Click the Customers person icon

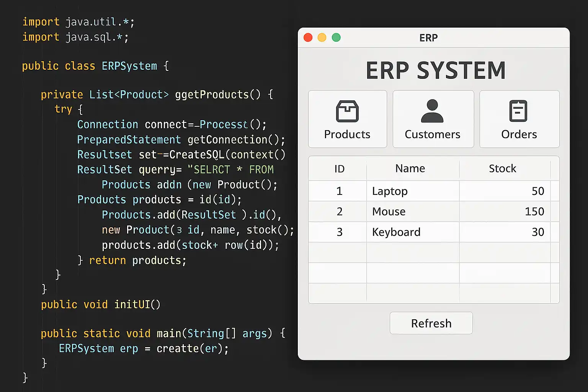coord(432,111)
